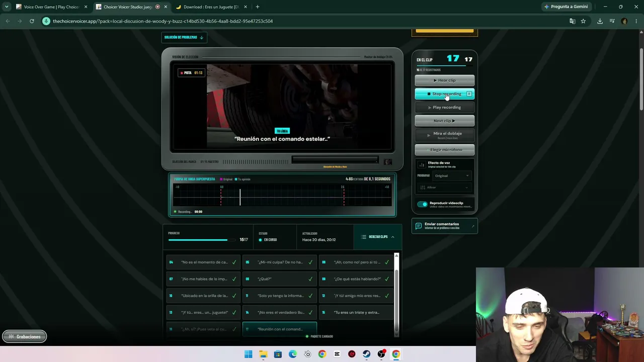The image size is (644, 362).
Task: Click the R shortcut badge on Stop recording
Action: 469,94
